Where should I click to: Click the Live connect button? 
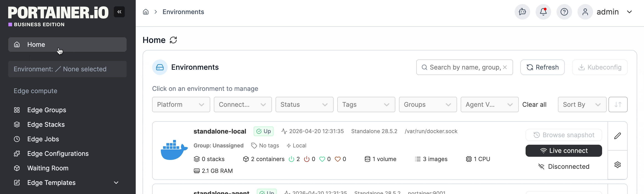[x=563, y=151]
